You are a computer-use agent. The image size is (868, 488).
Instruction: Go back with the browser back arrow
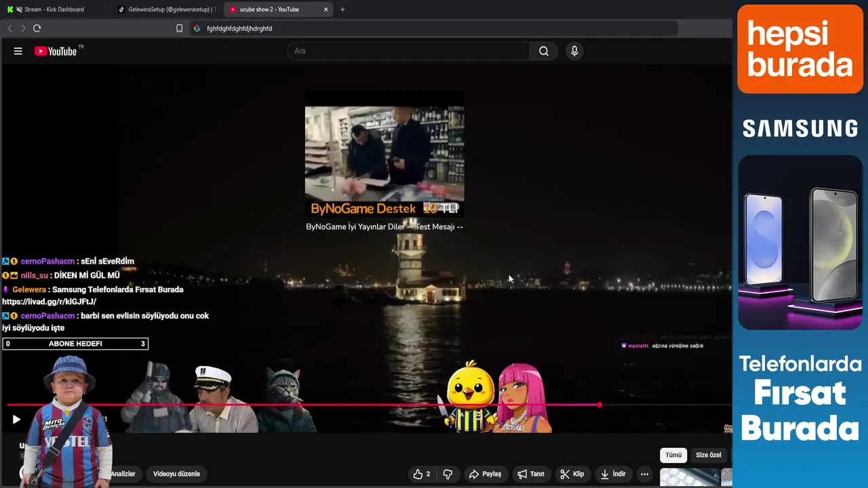click(x=9, y=28)
